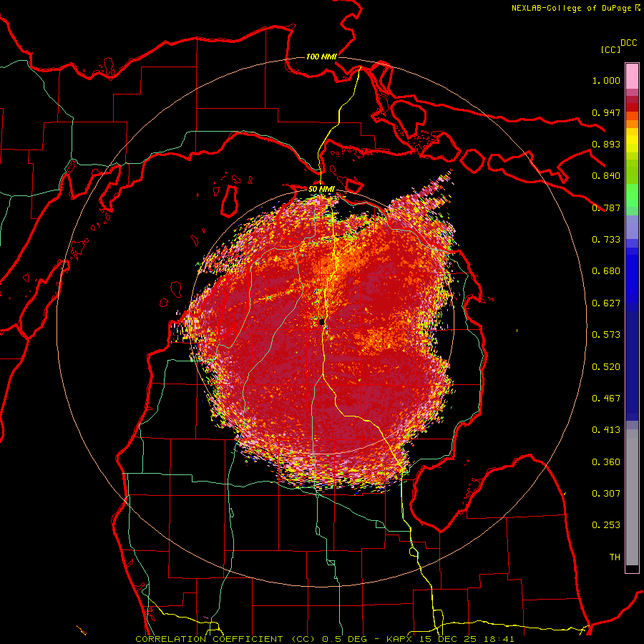The height and width of the screenshot is (644, 644).
Task: Click the 50 NMI range ring label
Action: point(321,189)
